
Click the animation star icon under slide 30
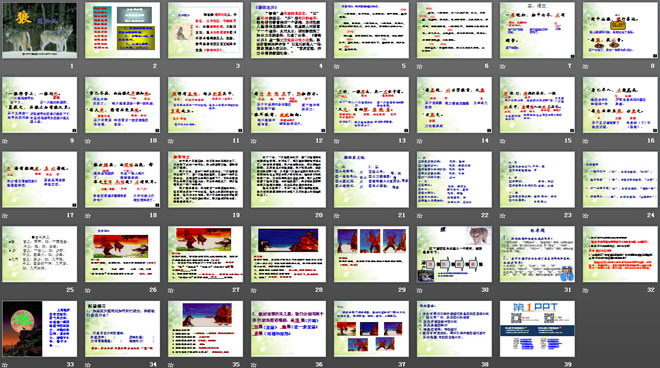(x=420, y=290)
